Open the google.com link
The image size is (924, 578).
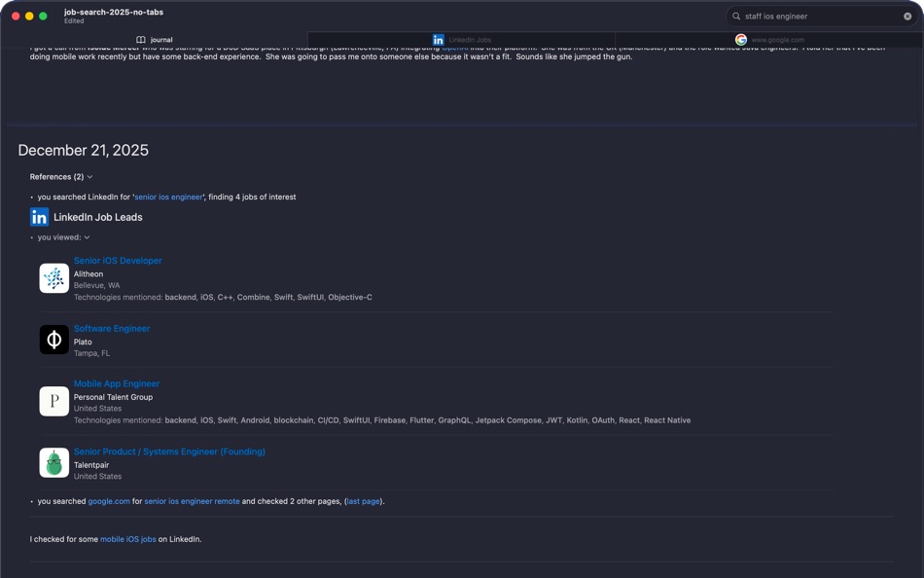pyautogui.click(x=109, y=501)
